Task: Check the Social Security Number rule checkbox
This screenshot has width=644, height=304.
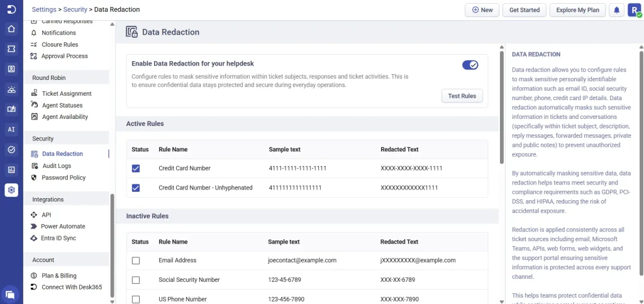Action: (136, 280)
